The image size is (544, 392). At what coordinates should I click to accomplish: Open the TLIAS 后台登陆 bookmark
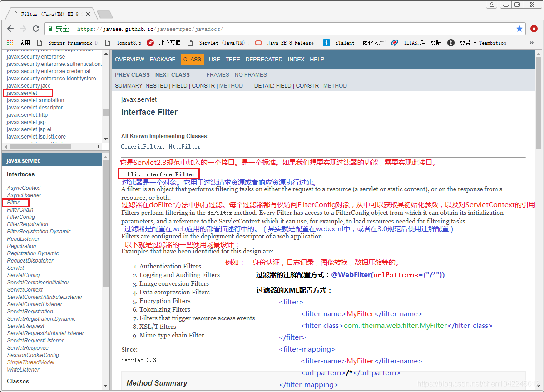(x=416, y=43)
